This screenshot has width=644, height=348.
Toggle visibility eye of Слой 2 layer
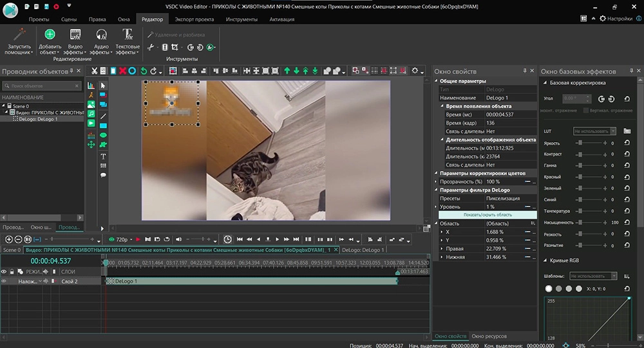(x=4, y=281)
